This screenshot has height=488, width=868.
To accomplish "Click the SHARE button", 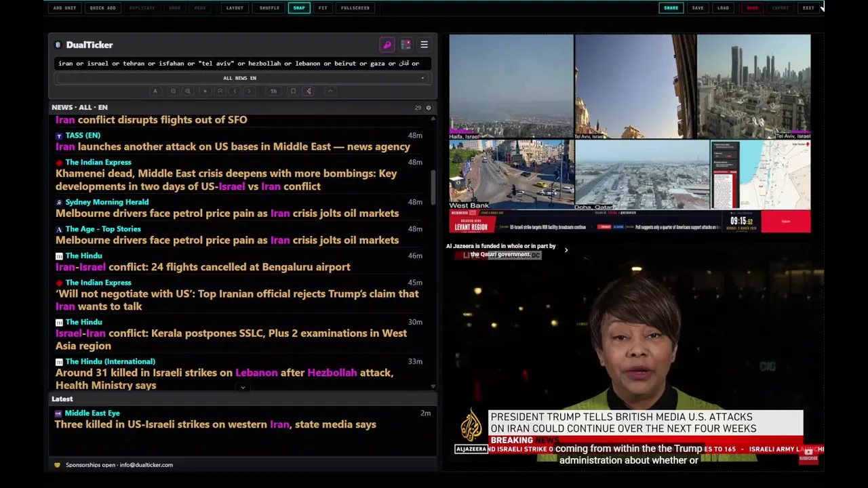I will (671, 8).
